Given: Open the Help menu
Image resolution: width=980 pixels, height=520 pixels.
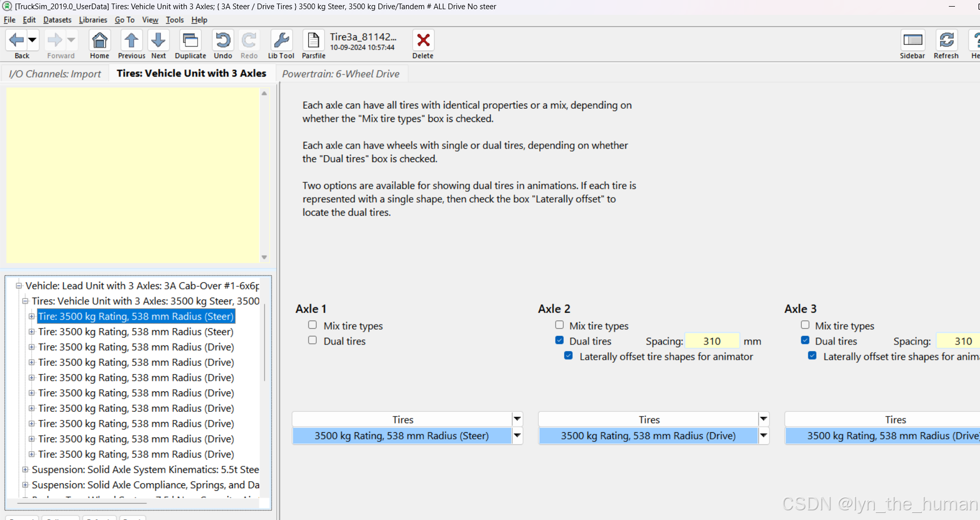Looking at the screenshot, I should point(199,20).
